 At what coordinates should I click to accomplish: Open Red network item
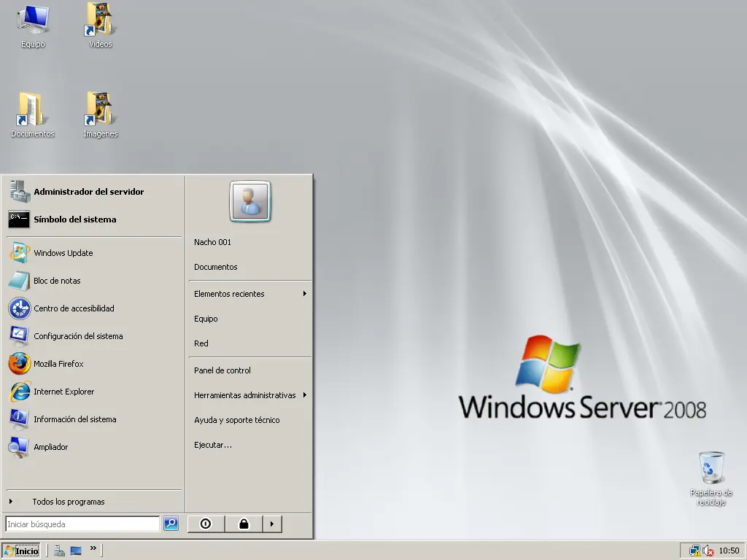click(x=250, y=343)
